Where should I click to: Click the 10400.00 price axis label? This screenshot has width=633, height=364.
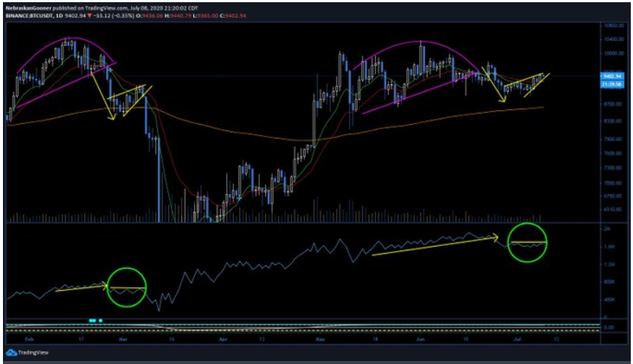[x=613, y=39]
